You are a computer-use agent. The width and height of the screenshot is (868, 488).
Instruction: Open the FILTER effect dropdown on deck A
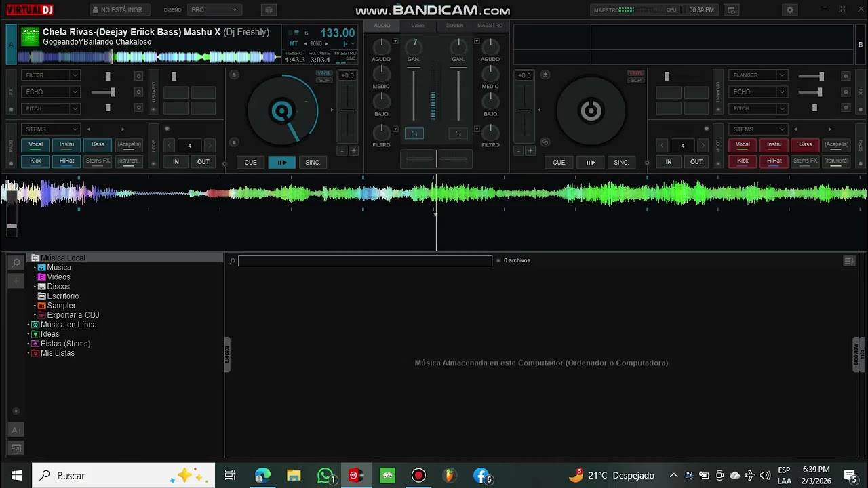(x=51, y=75)
